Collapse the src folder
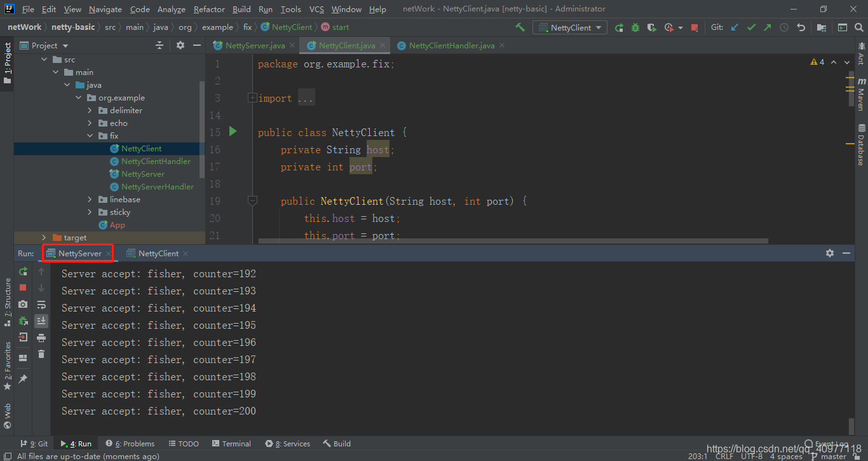Screen dimensions: 868x461 [44, 60]
